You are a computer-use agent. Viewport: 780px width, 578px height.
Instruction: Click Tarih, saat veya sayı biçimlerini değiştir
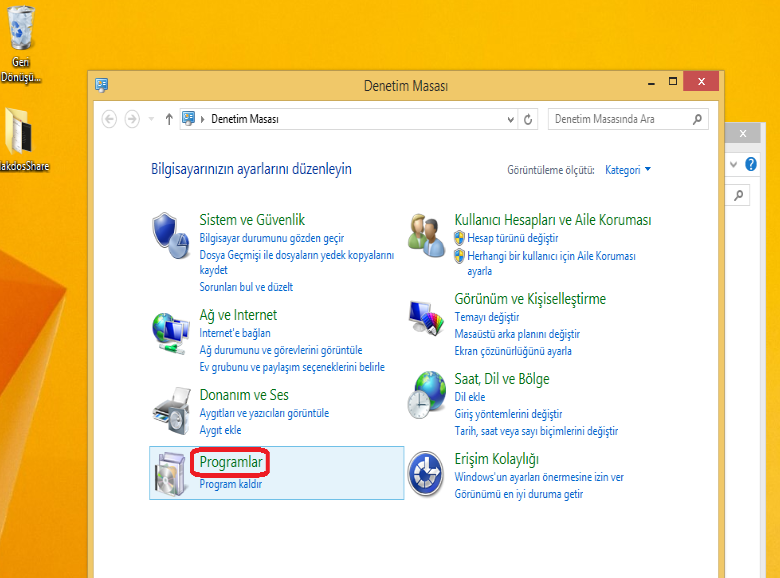point(536,431)
